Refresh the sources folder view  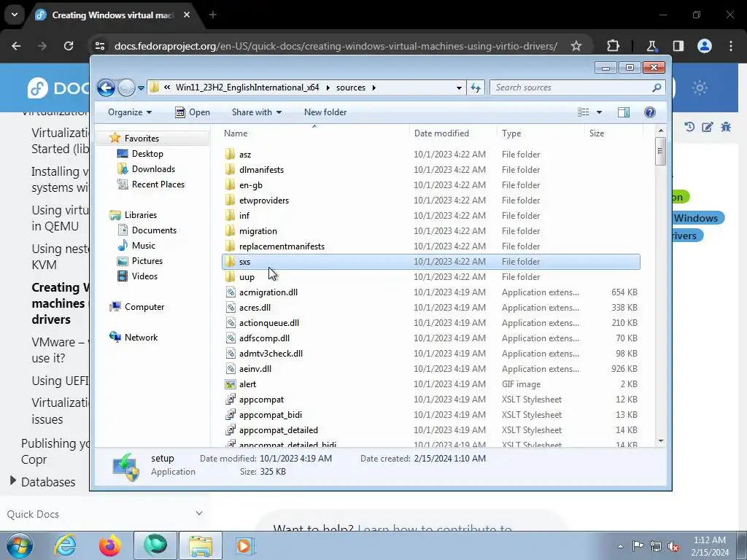click(476, 87)
